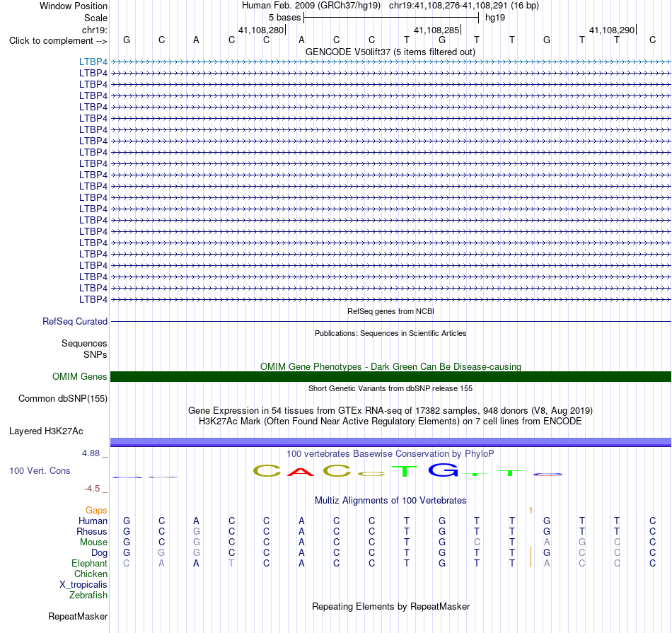Click the 'chr19:' ruler label

(x=94, y=30)
